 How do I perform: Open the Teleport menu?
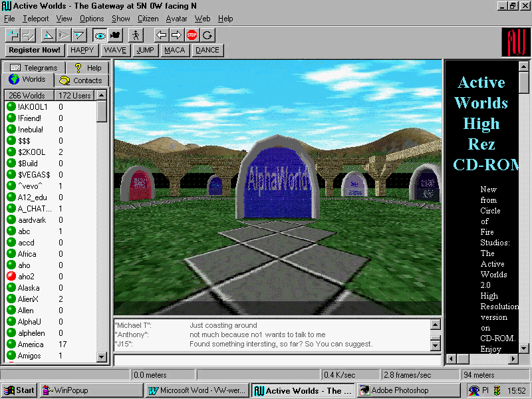click(x=36, y=19)
